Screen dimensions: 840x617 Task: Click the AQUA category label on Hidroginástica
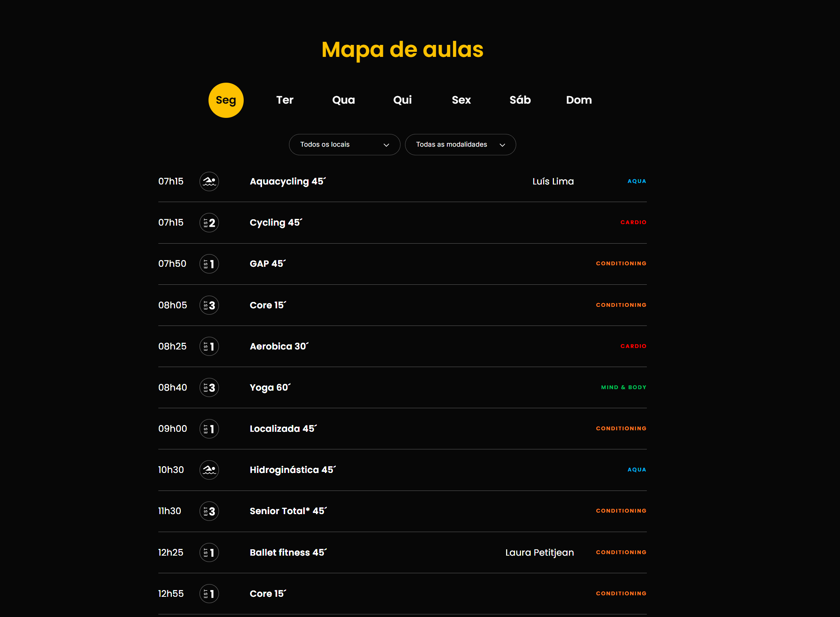click(x=636, y=470)
